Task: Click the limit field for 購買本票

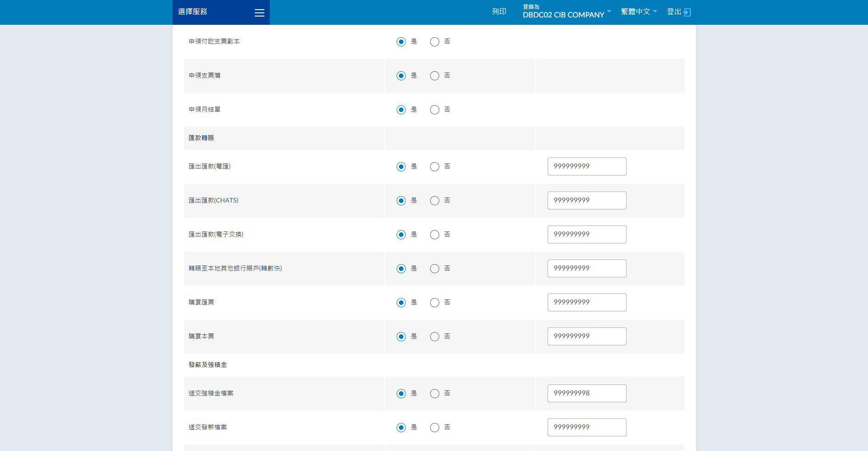Action: coord(587,337)
